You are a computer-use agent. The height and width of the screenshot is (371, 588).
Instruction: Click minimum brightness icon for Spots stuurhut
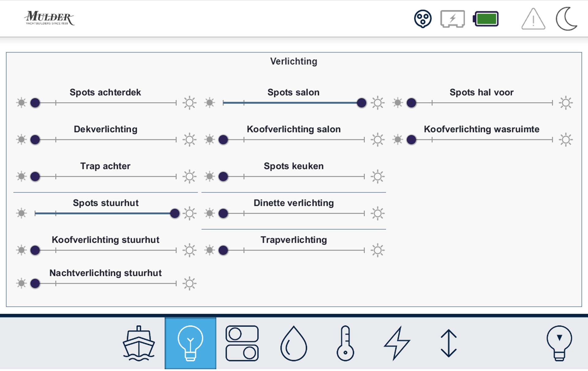(21, 213)
